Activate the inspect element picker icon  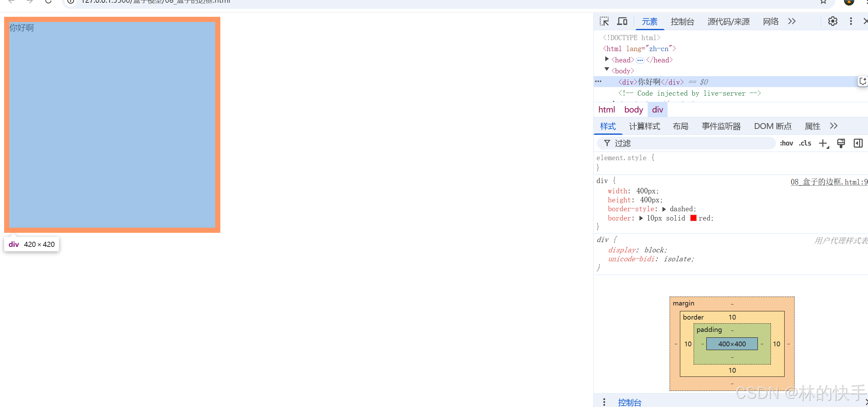604,21
